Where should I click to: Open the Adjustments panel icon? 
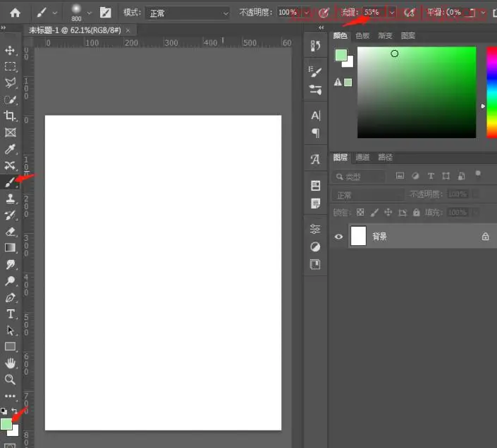point(315,229)
